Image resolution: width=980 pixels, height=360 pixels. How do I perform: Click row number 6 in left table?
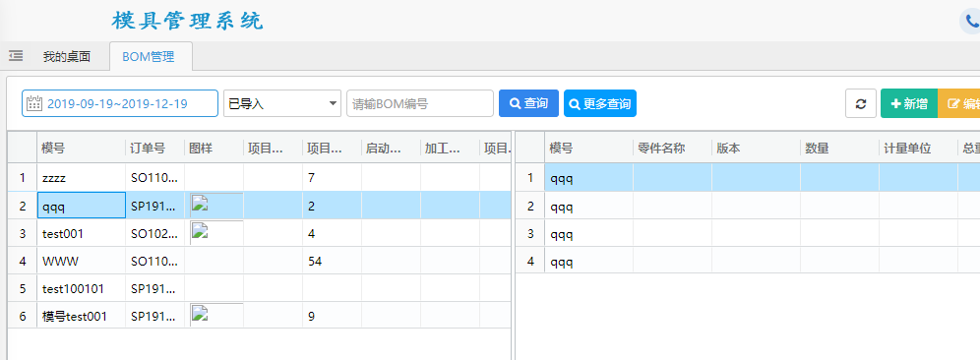point(23,317)
